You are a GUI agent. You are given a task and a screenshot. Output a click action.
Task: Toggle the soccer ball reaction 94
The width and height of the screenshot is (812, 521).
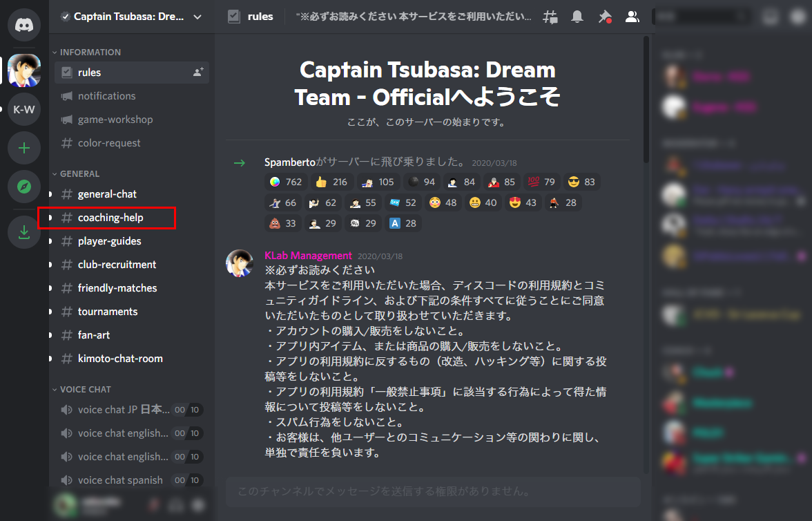point(421,182)
